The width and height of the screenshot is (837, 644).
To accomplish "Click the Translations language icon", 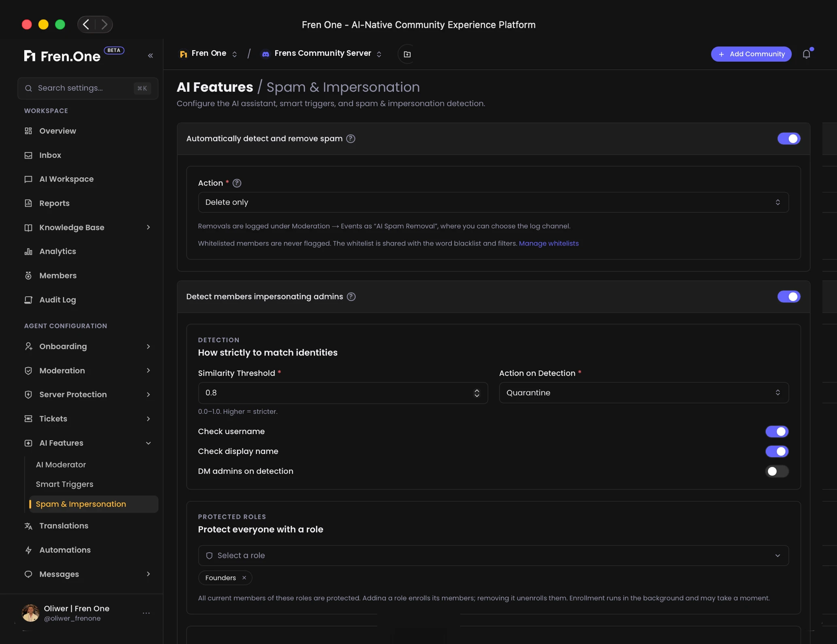I will (28, 525).
